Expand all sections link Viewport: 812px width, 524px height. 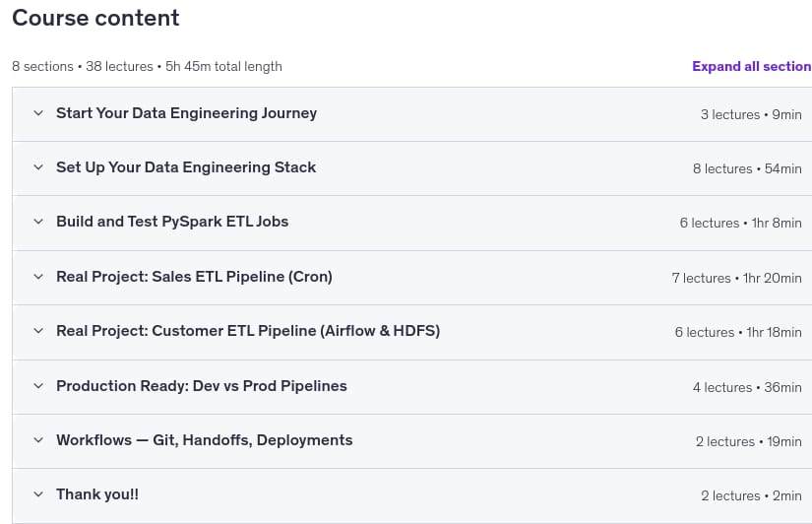point(752,66)
